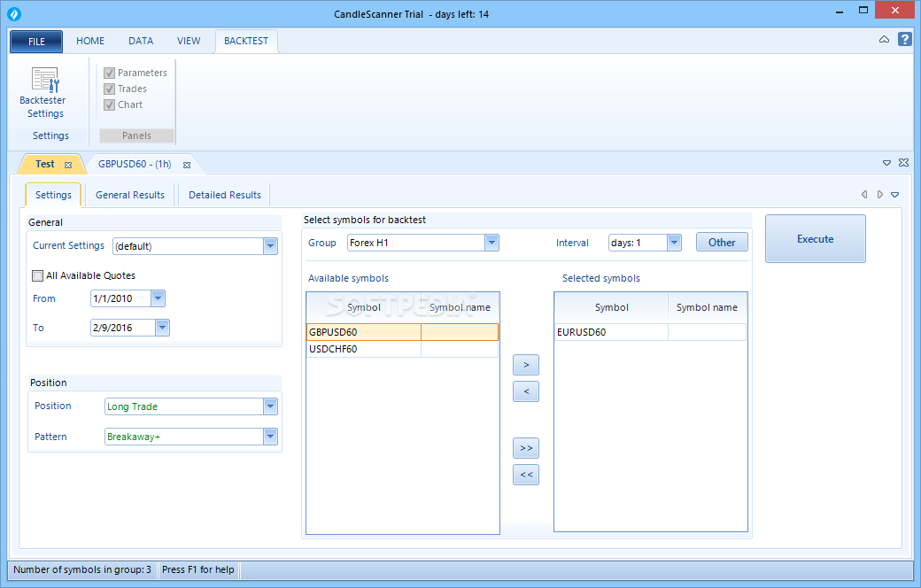Add all symbols with >> button
The image size is (921, 588).
(x=526, y=448)
